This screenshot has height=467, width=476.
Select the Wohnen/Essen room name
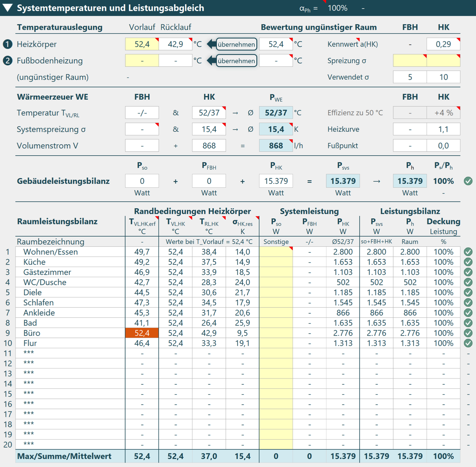(x=50, y=252)
